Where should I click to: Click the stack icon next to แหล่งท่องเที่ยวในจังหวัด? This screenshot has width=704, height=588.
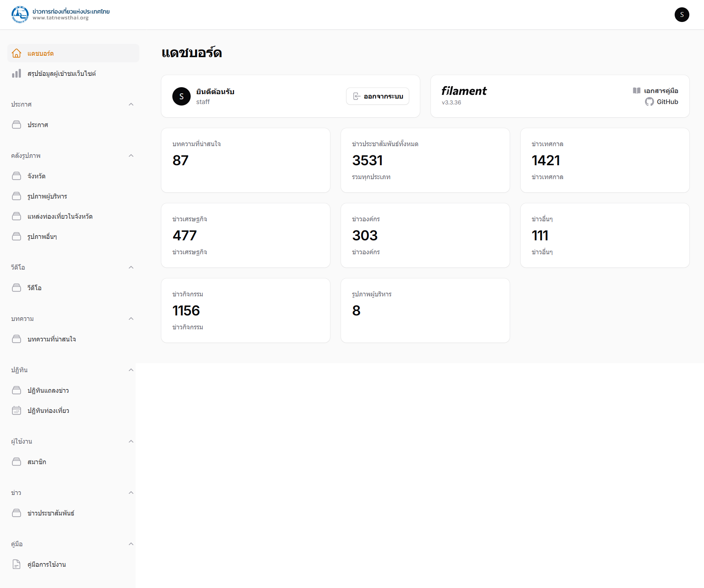click(x=16, y=216)
